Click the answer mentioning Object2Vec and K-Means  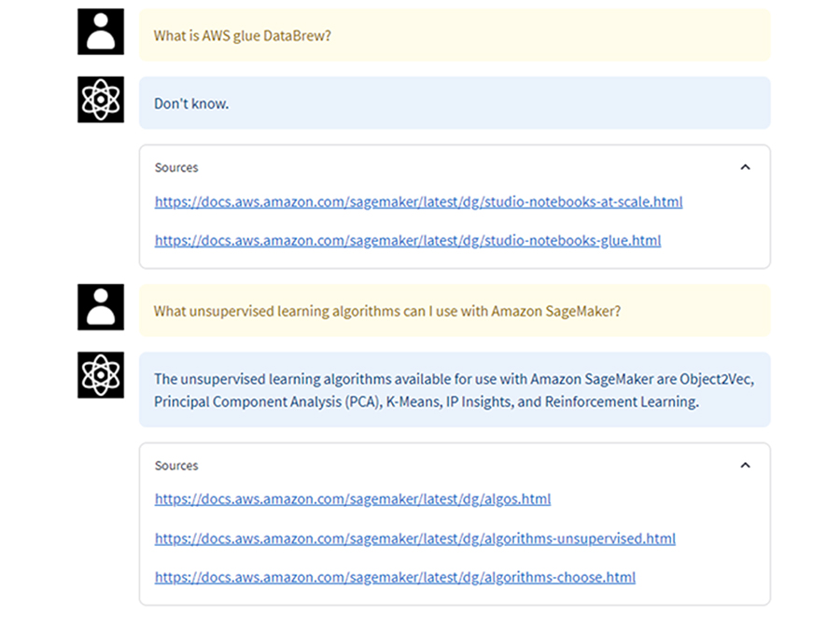455,390
